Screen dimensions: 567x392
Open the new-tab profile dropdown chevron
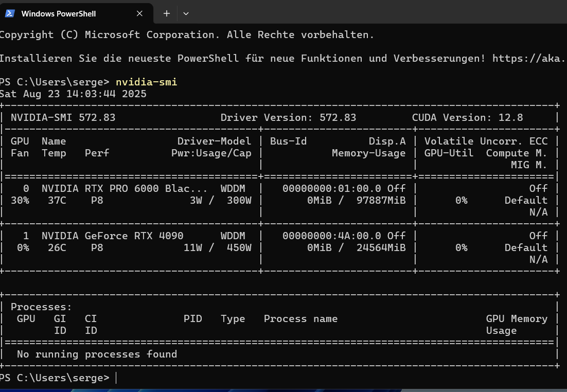click(186, 14)
